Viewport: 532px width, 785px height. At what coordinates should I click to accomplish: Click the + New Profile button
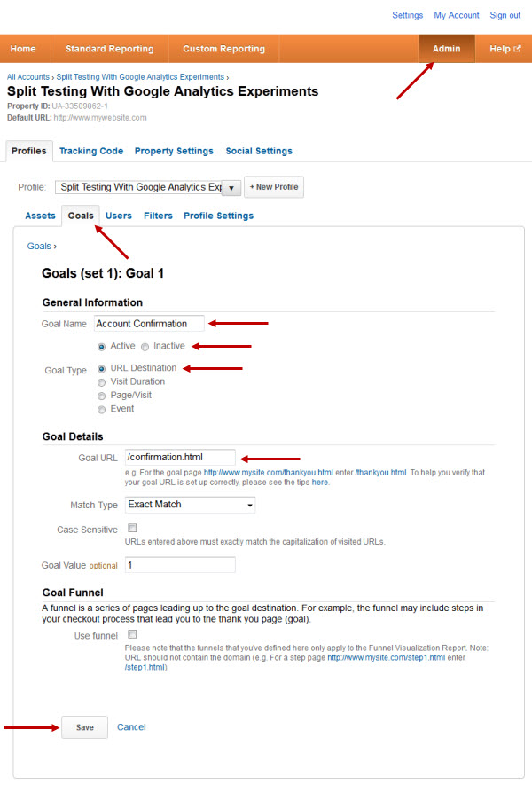click(x=273, y=187)
